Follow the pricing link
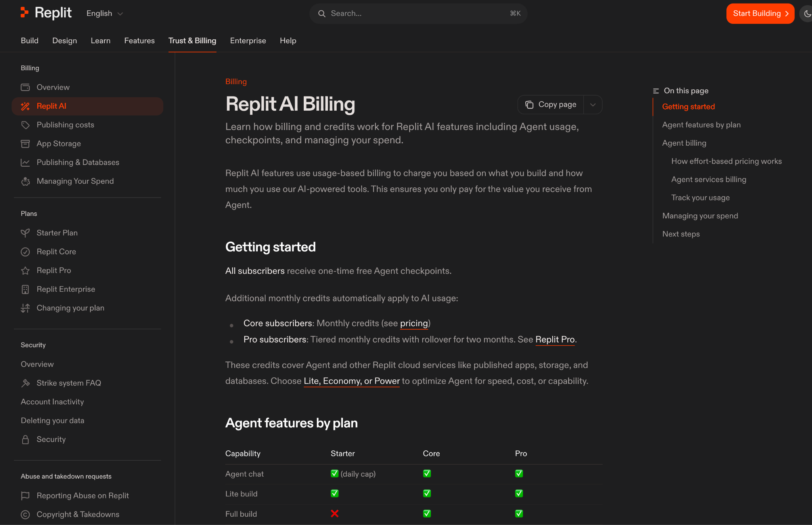Viewport: 812px width, 525px height. tap(414, 323)
